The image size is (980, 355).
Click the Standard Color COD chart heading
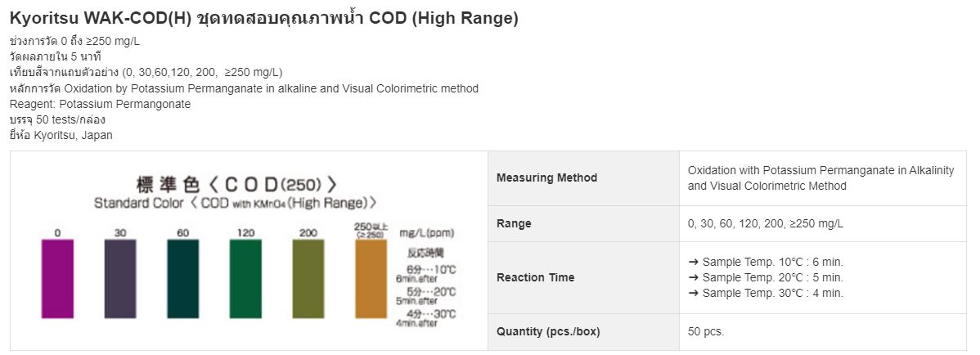(236, 203)
